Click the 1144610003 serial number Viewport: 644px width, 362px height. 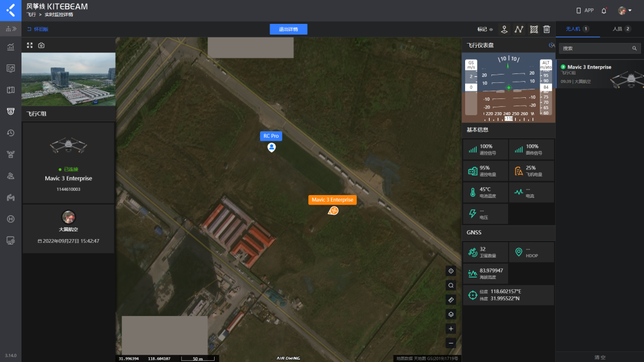[69, 190]
